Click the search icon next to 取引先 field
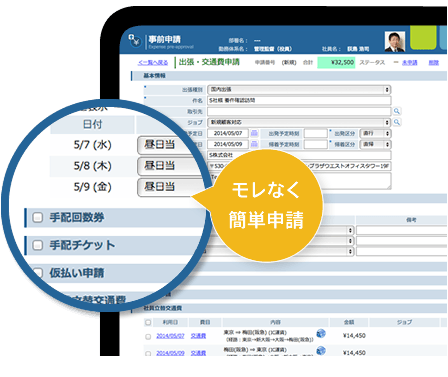 coord(397,111)
